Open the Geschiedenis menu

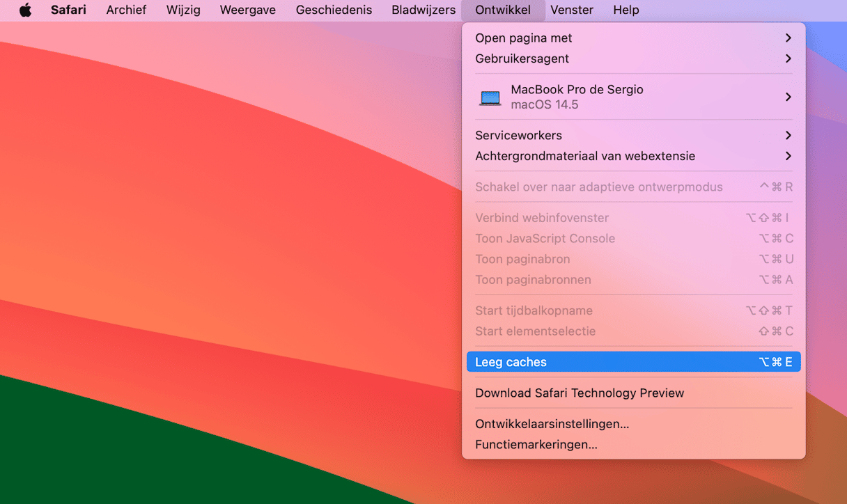(334, 10)
